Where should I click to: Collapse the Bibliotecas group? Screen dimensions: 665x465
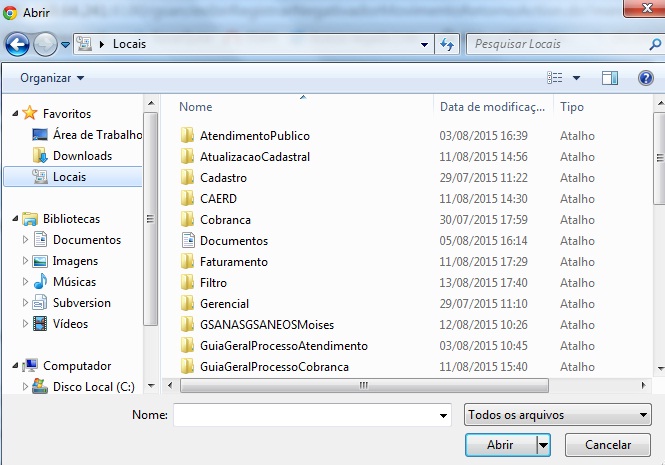coord(15,218)
